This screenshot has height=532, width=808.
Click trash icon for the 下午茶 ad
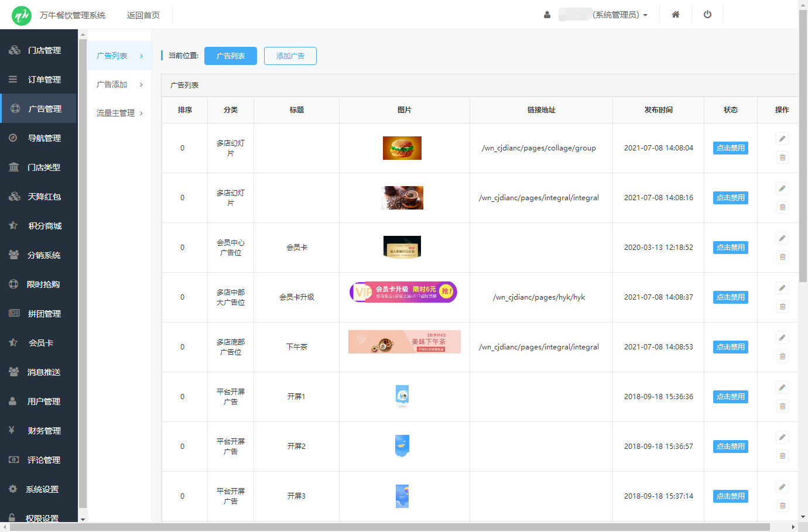[782, 356]
